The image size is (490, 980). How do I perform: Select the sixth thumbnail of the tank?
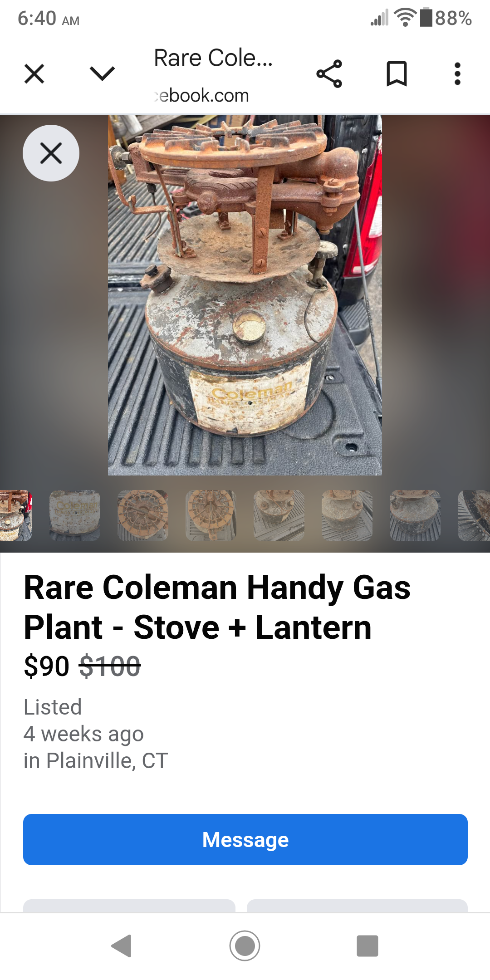347,515
